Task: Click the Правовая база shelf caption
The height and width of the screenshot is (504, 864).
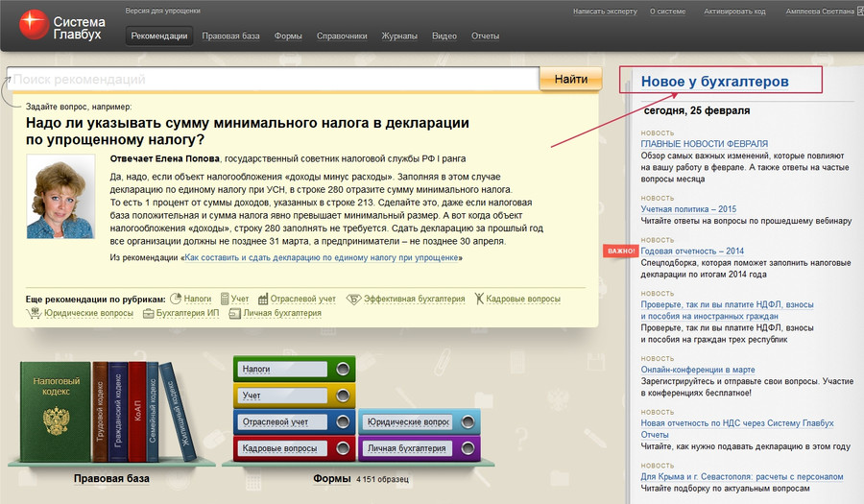Action: [111, 478]
